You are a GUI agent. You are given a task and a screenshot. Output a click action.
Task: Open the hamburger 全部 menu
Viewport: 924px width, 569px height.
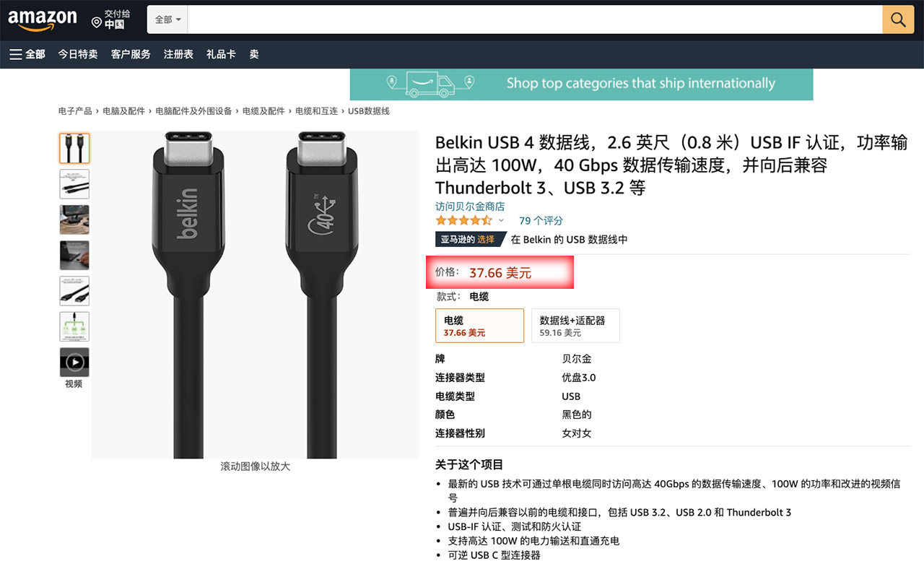tap(27, 54)
